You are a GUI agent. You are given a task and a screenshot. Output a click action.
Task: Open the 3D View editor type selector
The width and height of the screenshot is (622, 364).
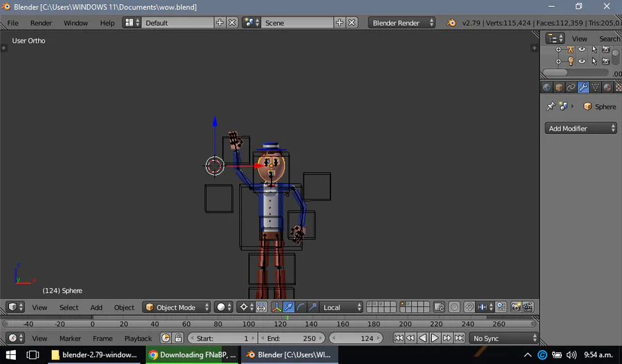coord(15,307)
